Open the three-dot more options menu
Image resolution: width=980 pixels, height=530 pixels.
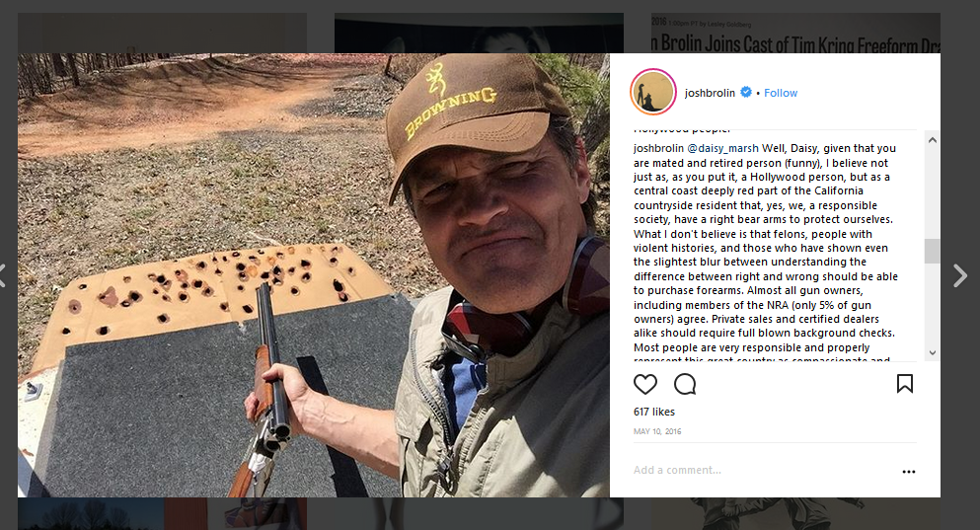pyautogui.click(x=908, y=472)
